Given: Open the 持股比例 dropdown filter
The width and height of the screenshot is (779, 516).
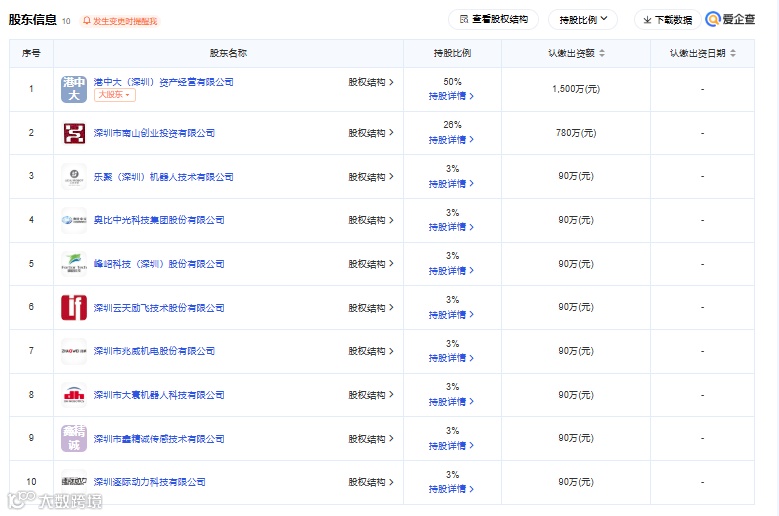Looking at the screenshot, I should coord(583,20).
